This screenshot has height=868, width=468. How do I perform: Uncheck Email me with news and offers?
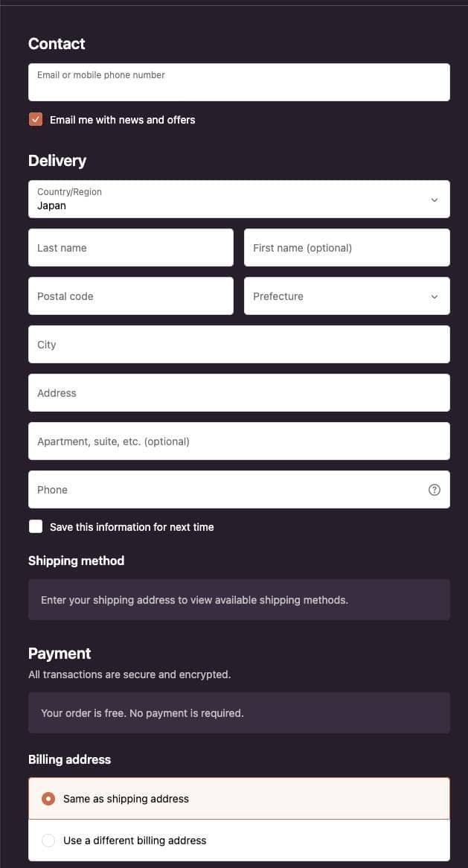pos(36,120)
